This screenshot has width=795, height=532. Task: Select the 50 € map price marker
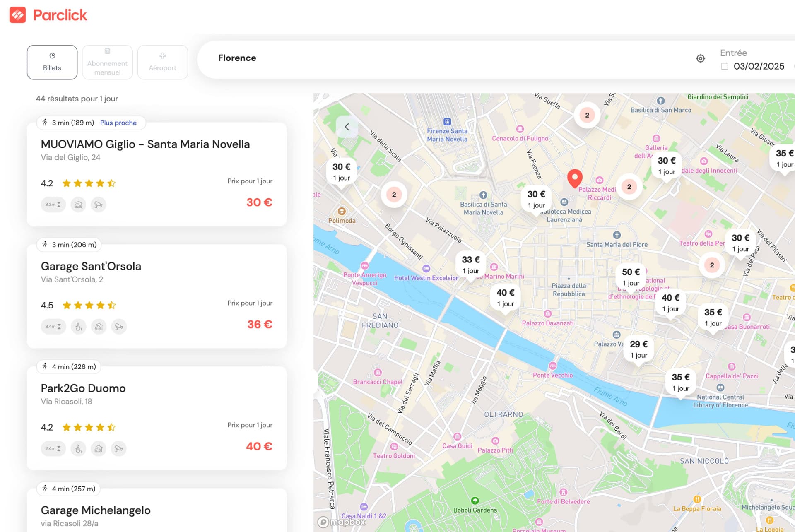(x=631, y=277)
